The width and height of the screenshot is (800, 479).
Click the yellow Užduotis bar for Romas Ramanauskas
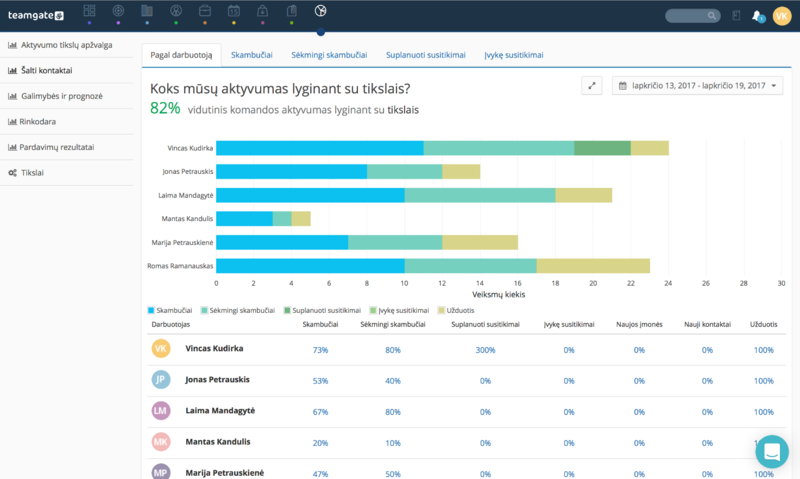click(x=593, y=266)
